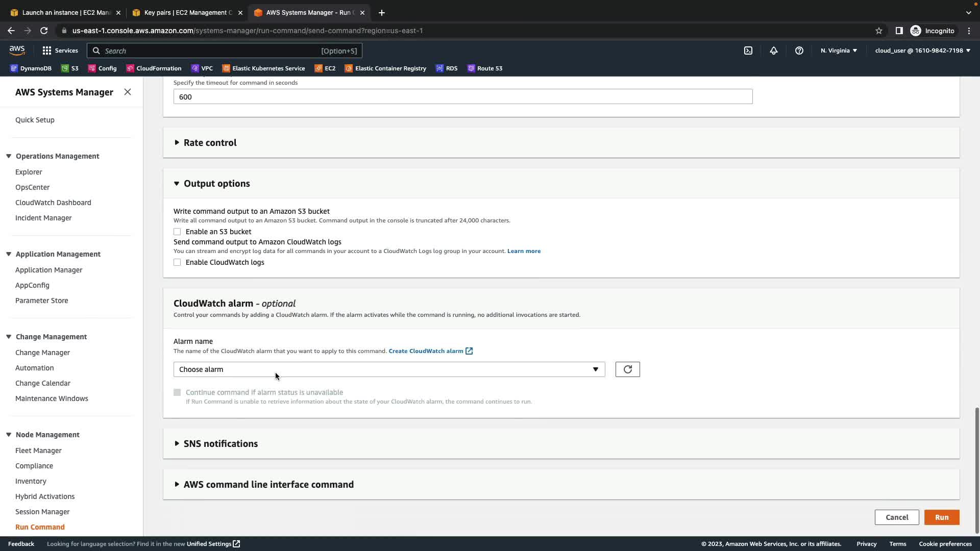Open Parameter Store in the sidebar
980x551 pixels.
[41, 300]
